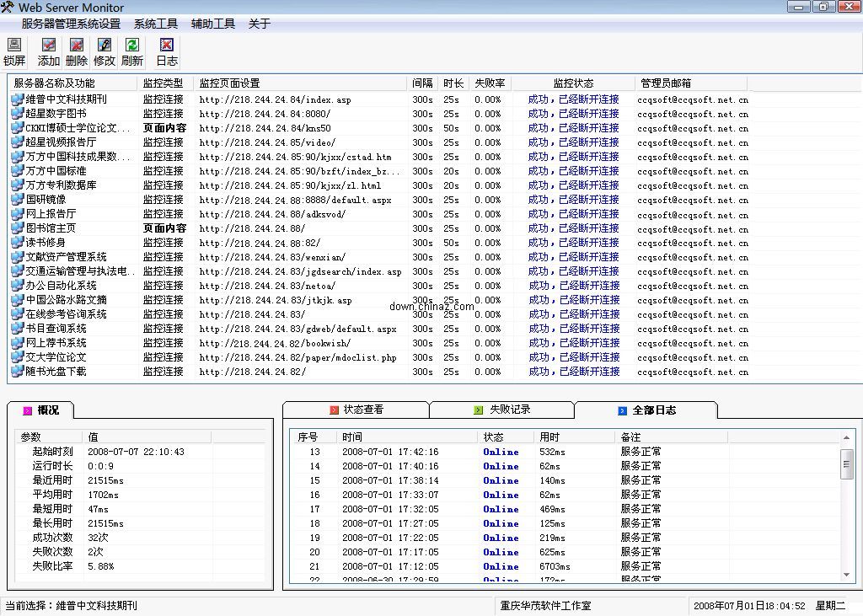The height and width of the screenshot is (616, 863).
Task: Select 交通运输管理与执法电 server row name
Action: tap(80, 271)
